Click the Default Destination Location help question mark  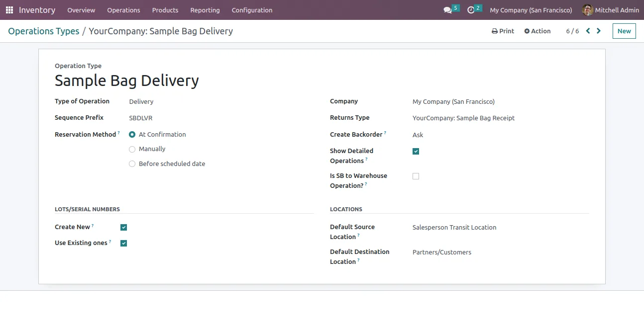[358, 260]
